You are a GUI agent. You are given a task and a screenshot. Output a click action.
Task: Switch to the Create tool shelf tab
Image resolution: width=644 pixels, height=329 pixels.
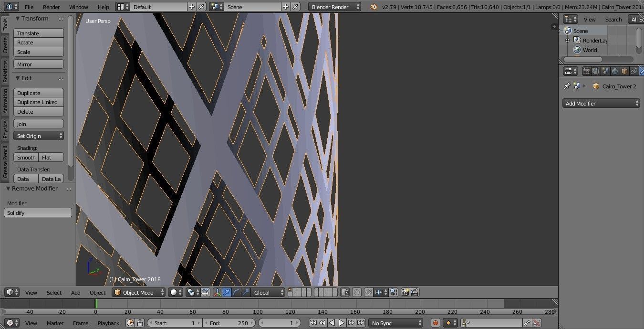click(x=5, y=45)
